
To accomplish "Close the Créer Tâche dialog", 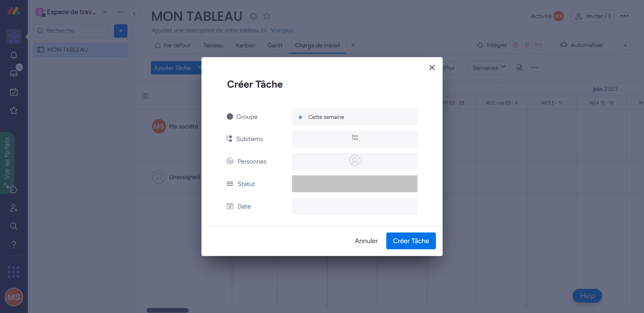I will pyautogui.click(x=432, y=68).
